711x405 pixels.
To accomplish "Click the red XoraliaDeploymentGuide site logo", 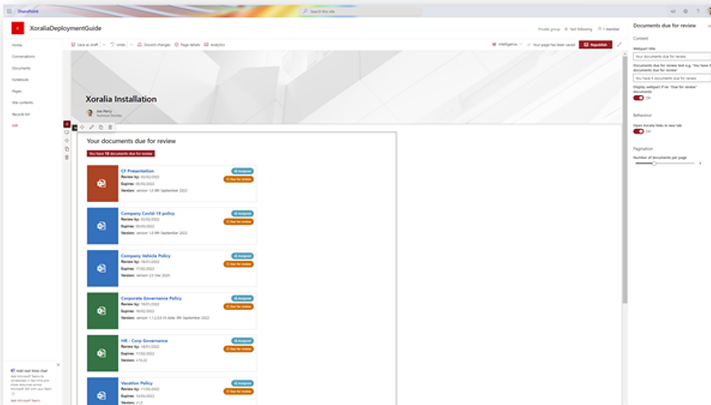I will pyautogui.click(x=18, y=28).
